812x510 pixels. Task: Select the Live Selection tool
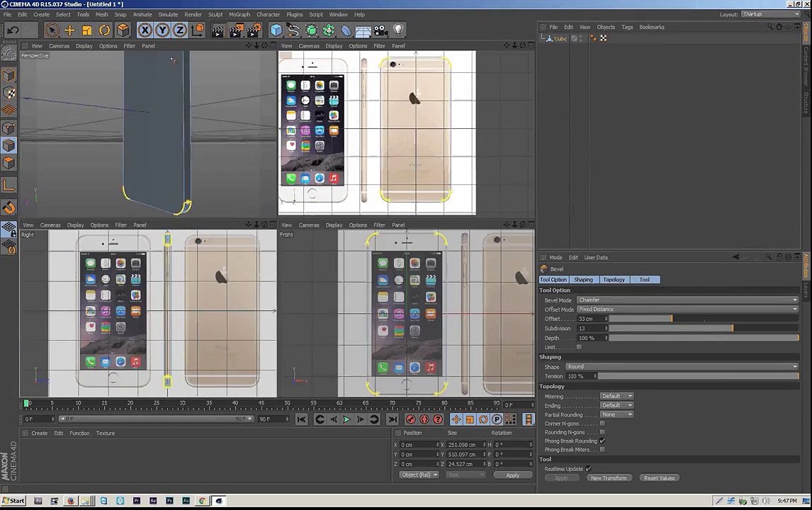click(x=52, y=30)
